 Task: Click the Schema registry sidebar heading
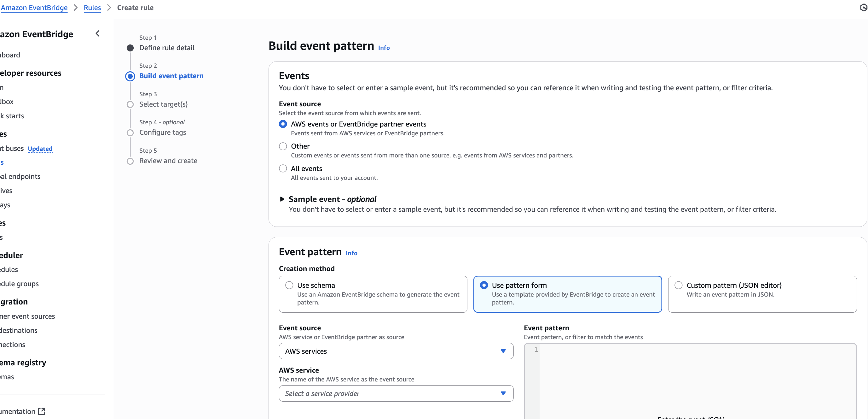tap(23, 363)
